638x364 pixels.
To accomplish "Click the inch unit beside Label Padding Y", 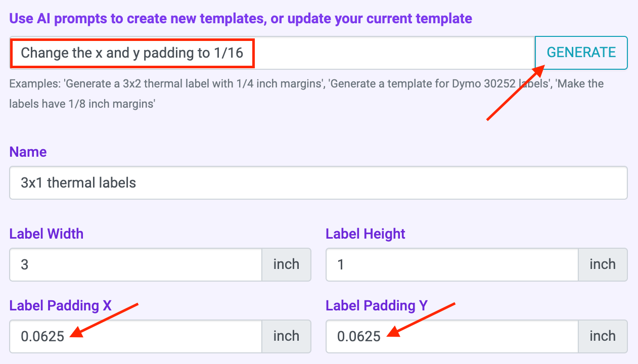I will pyautogui.click(x=603, y=336).
